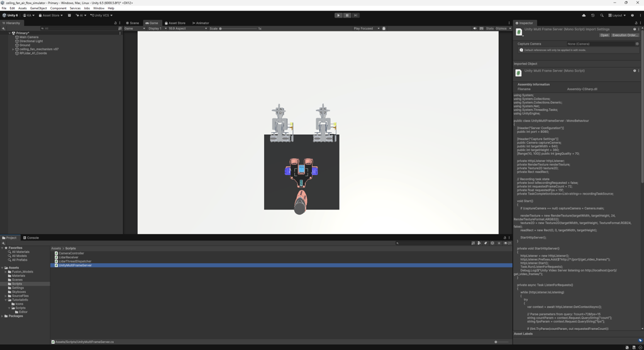Click the C# script icon in Inspector header

pyautogui.click(x=519, y=32)
